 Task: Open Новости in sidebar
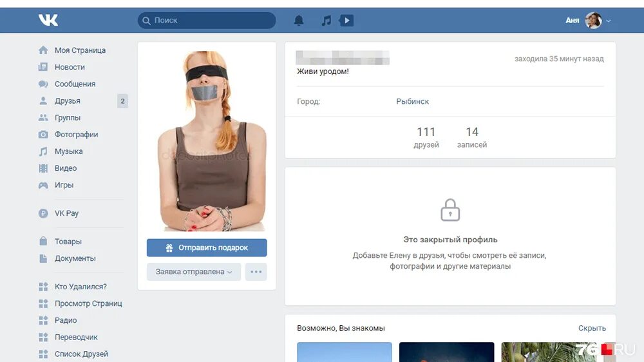(70, 67)
